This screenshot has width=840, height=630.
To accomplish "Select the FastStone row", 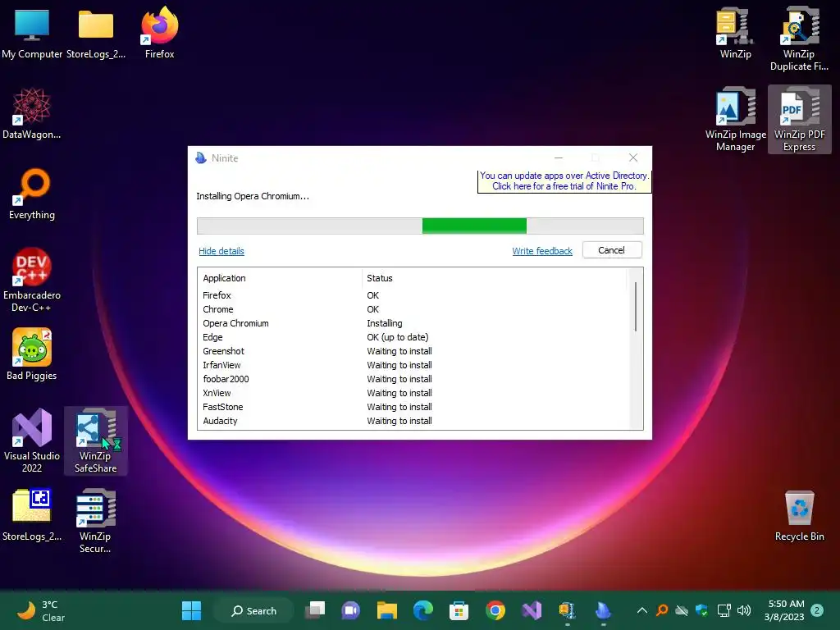I will [413, 407].
